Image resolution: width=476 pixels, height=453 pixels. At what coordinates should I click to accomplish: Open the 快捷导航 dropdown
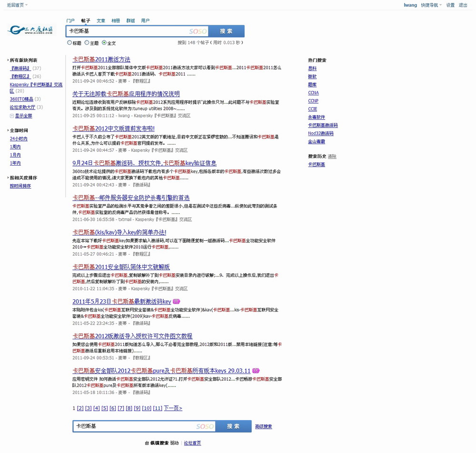click(431, 5)
